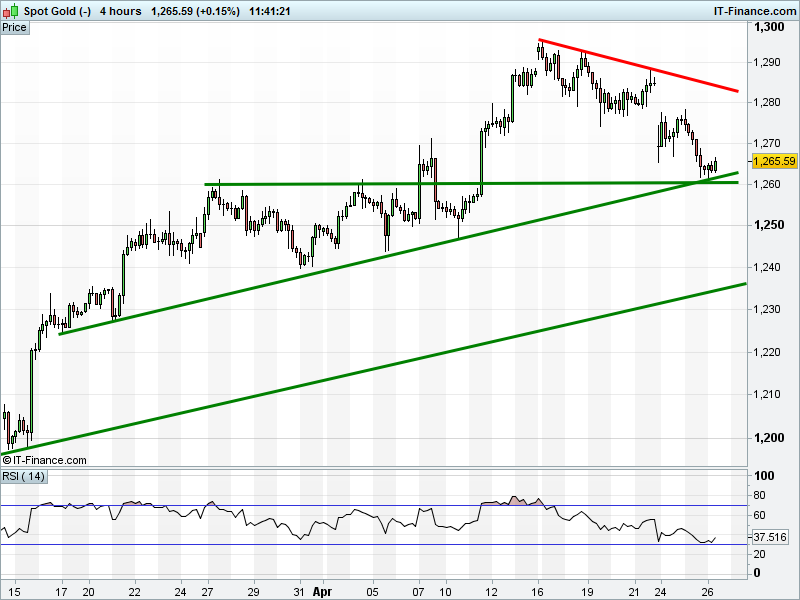
Task: Click the 27 date label on time axis
Action: (207, 592)
